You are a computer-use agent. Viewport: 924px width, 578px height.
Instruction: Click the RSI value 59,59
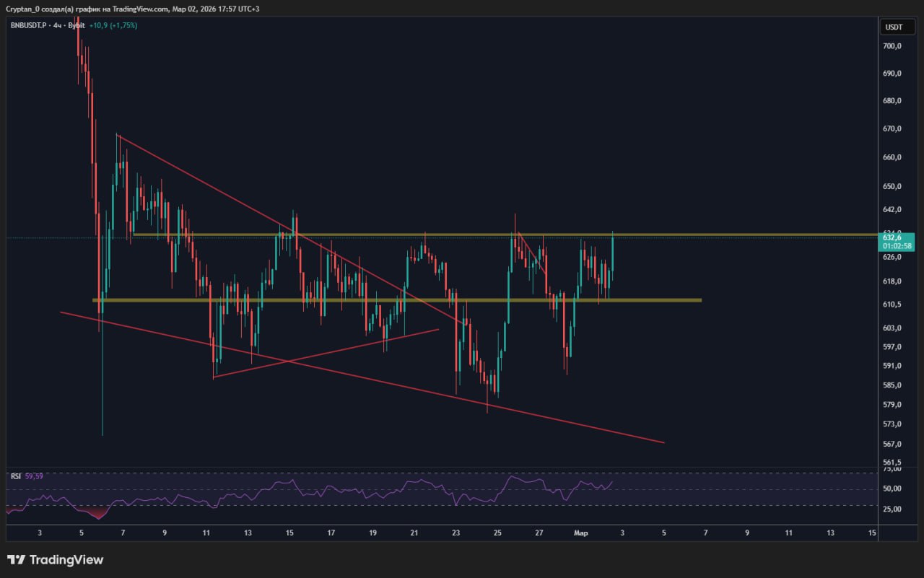(x=34, y=476)
